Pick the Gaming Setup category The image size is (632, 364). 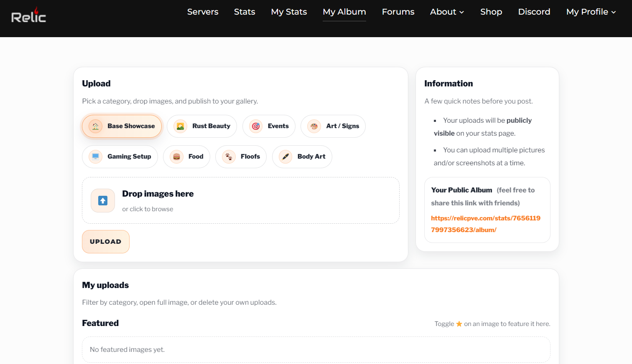[120, 157]
